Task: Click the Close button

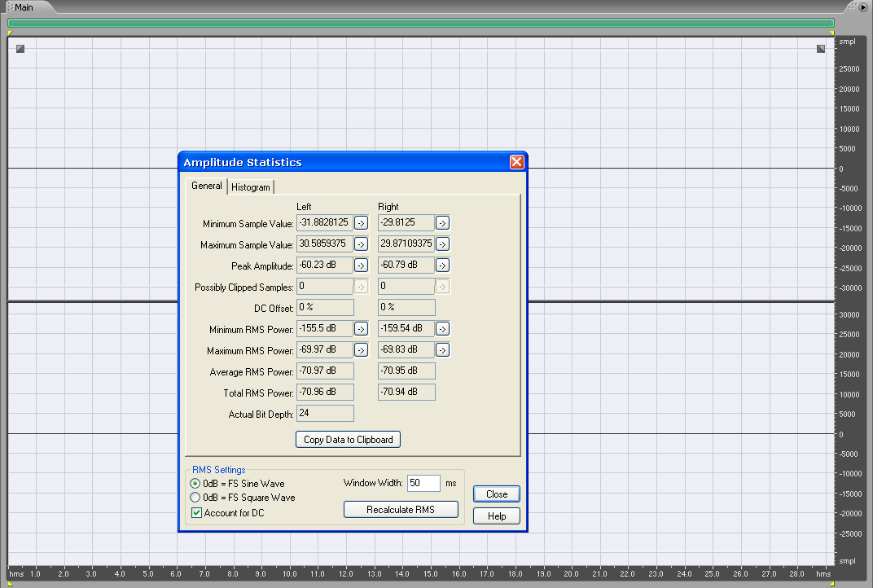Action: point(497,494)
